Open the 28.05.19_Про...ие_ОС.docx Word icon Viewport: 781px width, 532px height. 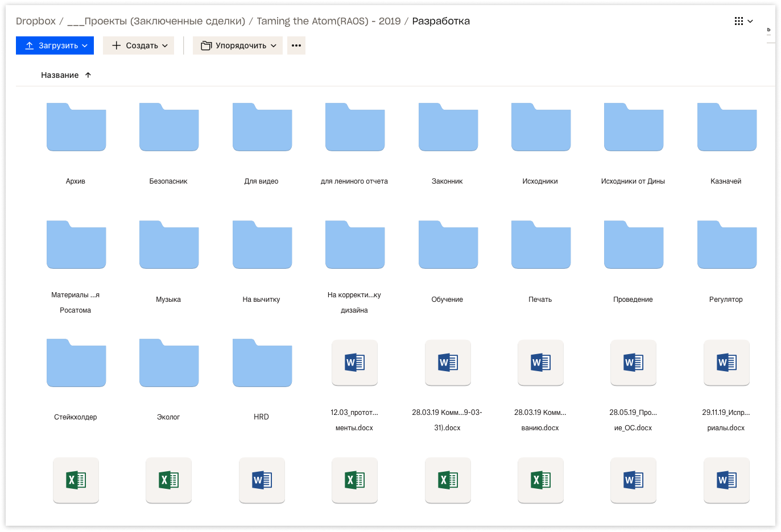coord(634,363)
